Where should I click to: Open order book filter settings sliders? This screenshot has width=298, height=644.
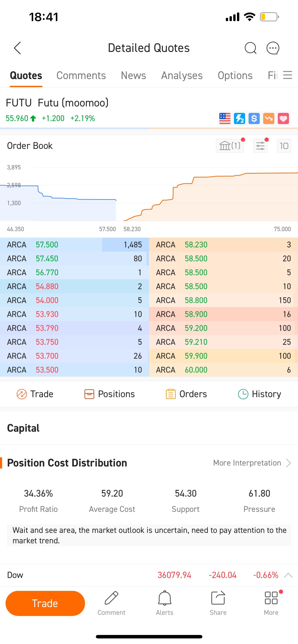coord(260,146)
